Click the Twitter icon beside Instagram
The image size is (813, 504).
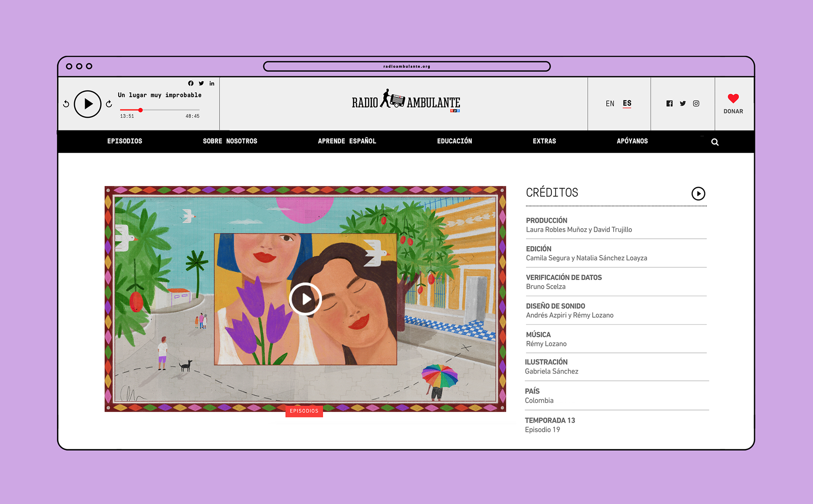tap(683, 103)
